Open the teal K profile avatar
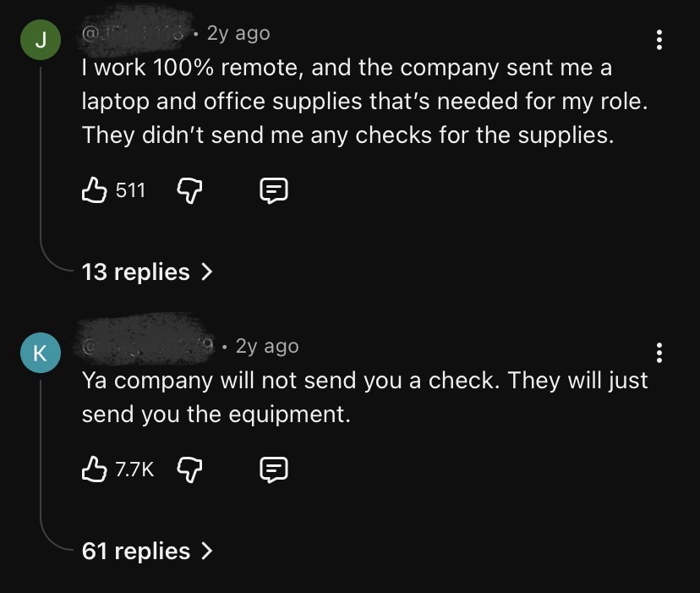 [x=41, y=353]
